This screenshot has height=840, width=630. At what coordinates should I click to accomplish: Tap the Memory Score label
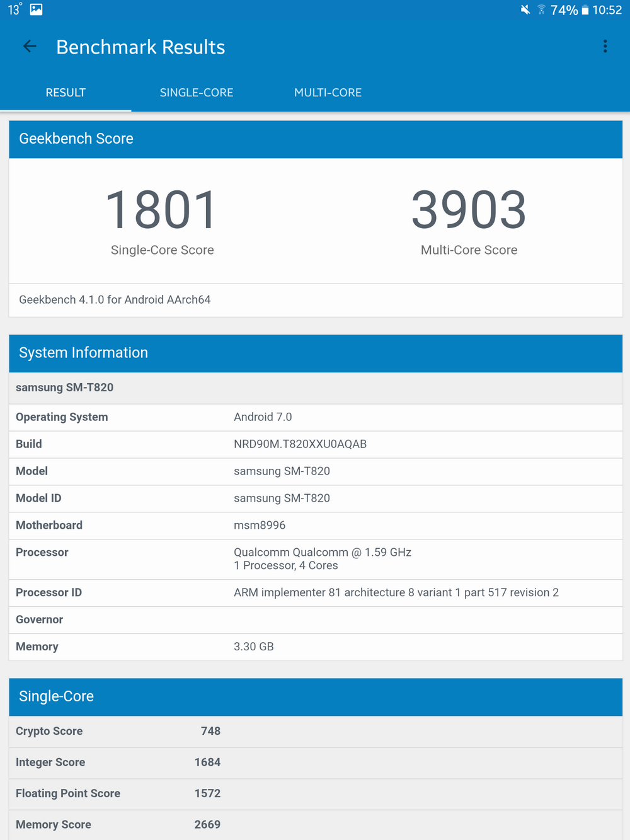pyautogui.click(x=54, y=825)
